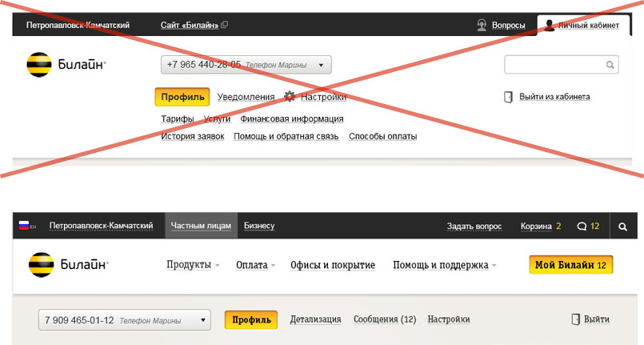This screenshot has width=644, height=345.
Task: Click the chat bubble icon with 12
Action: coord(581,227)
